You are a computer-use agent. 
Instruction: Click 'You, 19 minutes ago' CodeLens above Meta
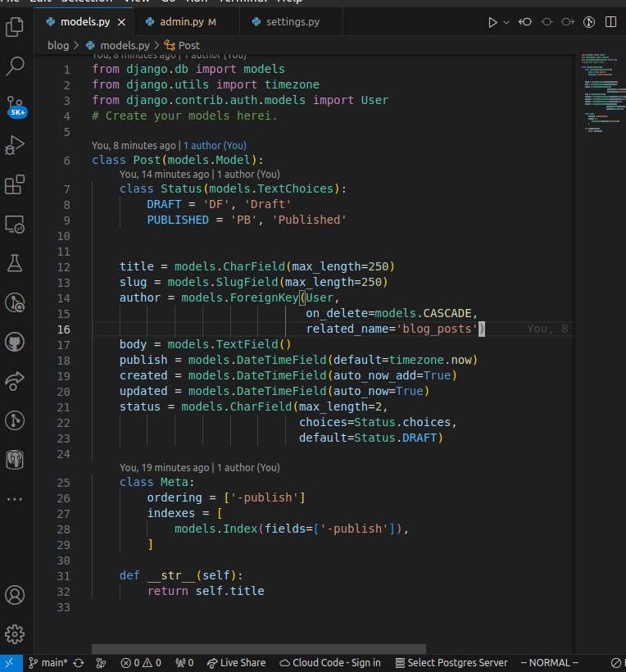[x=164, y=468]
